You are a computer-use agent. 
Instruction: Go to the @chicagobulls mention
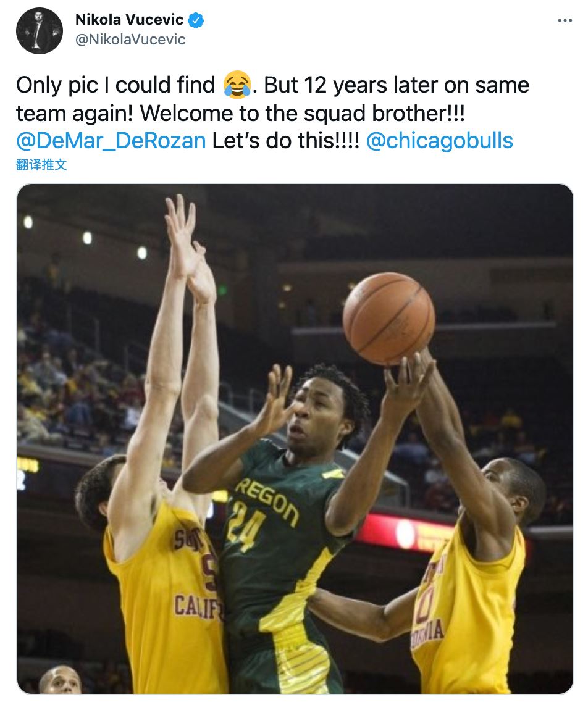tap(439, 141)
